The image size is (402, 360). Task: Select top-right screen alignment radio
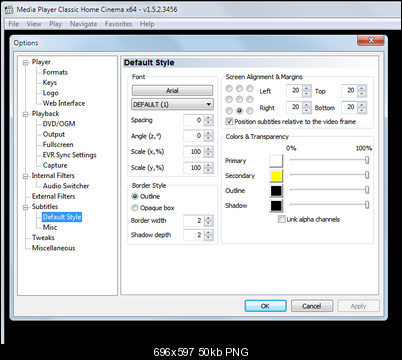pyautogui.click(x=250, y=89)
